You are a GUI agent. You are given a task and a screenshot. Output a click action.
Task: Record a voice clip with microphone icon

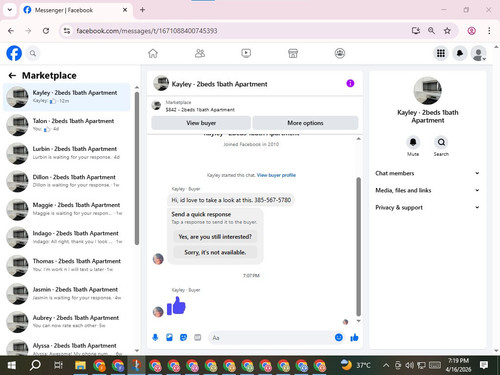tap(155, 338)
